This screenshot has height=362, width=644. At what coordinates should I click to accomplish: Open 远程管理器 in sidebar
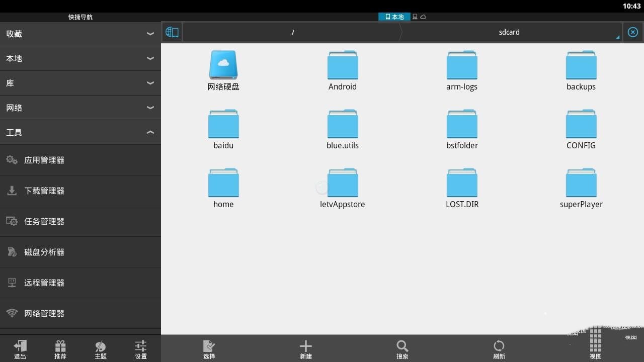pyautogui.click(x=80, y=283)
